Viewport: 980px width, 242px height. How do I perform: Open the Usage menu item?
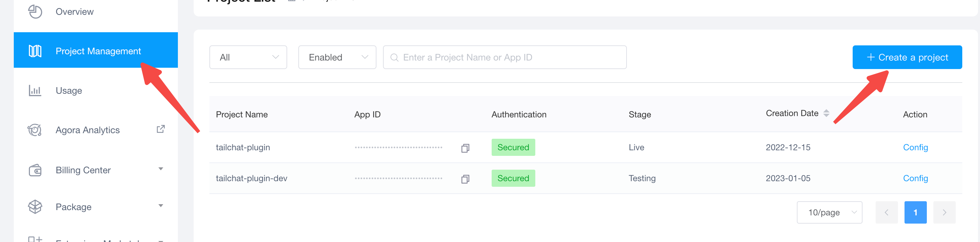pos(69,91)
